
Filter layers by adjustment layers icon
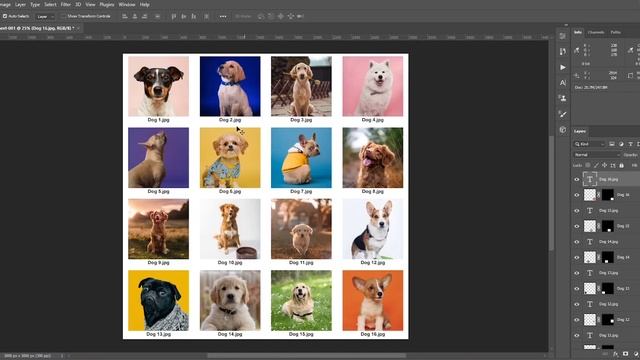(621, 144)
